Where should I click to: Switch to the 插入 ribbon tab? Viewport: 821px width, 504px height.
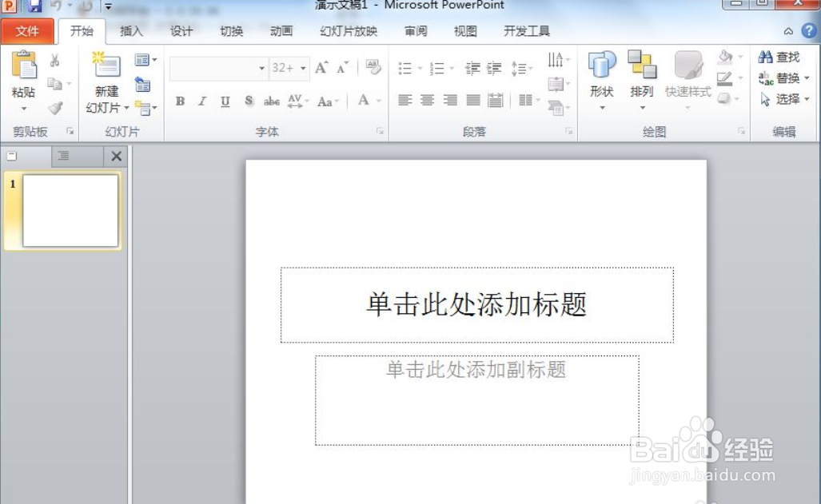[x=130, y=31]
